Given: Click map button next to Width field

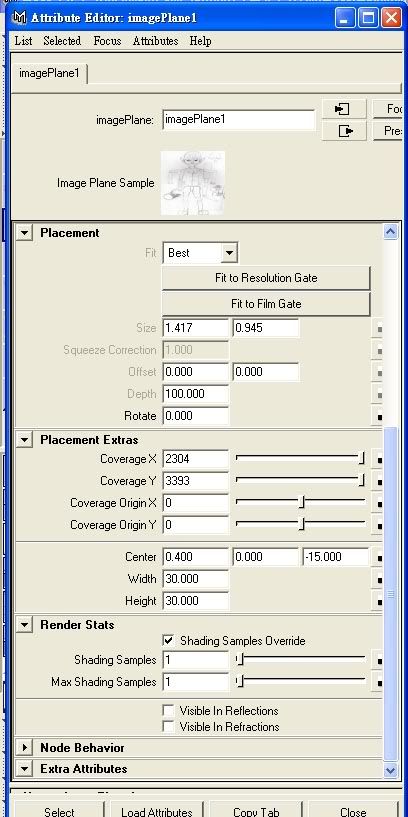Looking at the screenshot, I should tap(379, 579).
